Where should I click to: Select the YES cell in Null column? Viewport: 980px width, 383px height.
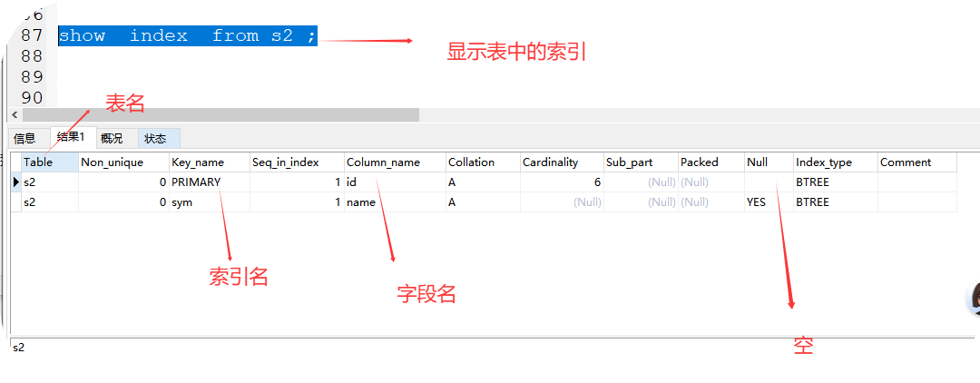[x=769, y=201]
